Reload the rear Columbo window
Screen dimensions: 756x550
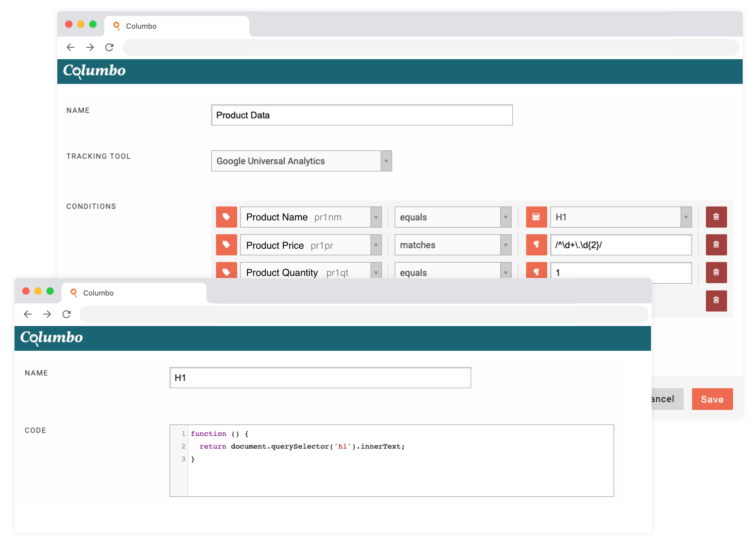(109, 47)
